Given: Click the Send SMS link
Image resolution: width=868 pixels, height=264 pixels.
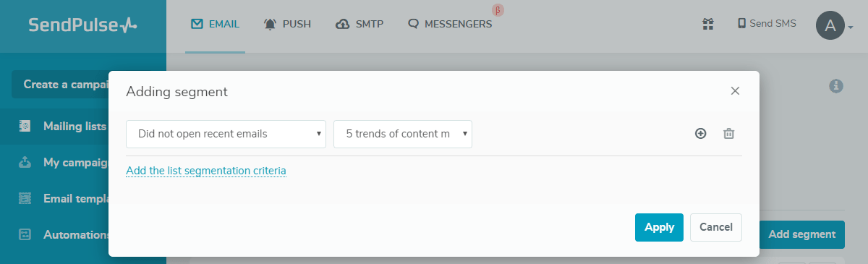Looking at the screenshot, I should (x=767, y=23).
